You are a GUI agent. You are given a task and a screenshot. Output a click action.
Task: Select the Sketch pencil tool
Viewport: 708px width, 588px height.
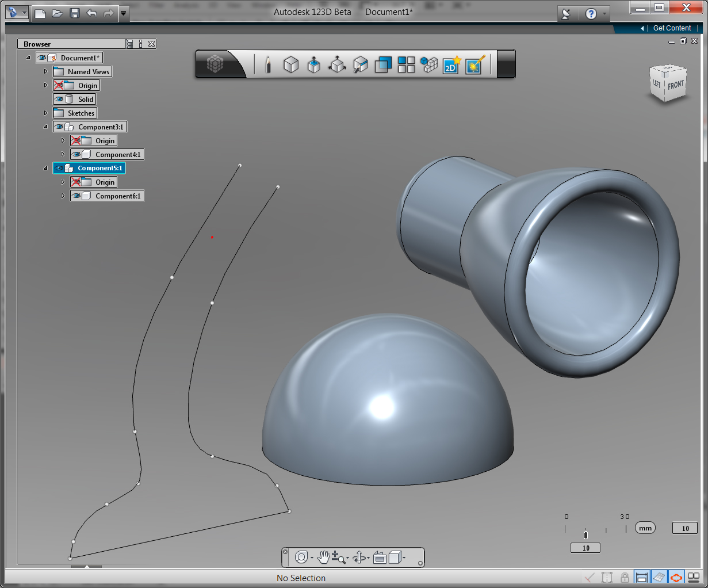(269, 64)
